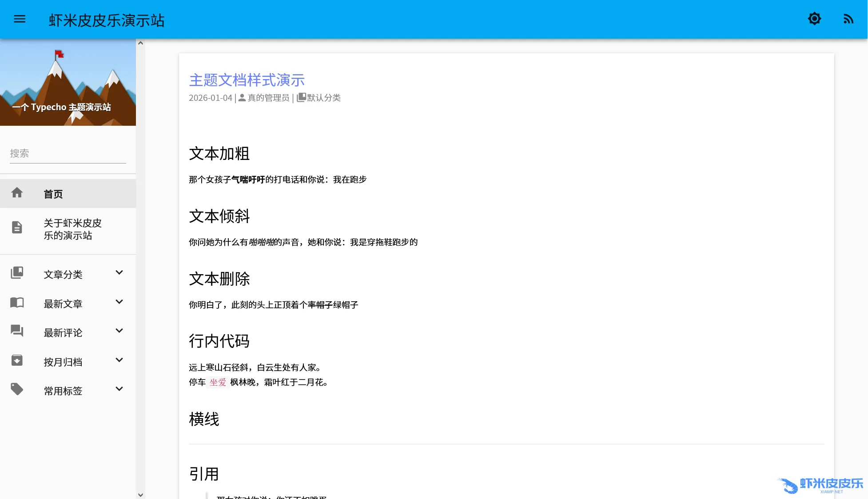Click the document icon beside 关于虾米皮皮乐

(17, 228)
